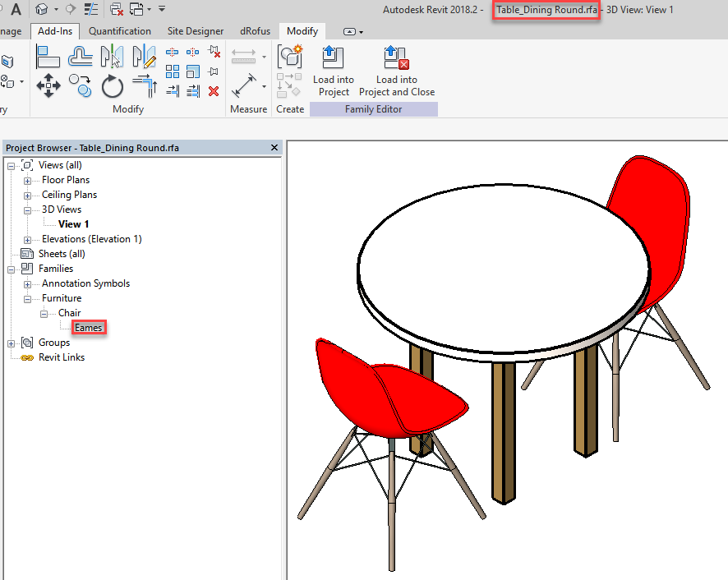Switch to the Add-Ins ribbon tab
The image size is (728, 580).
pos(55,30)
